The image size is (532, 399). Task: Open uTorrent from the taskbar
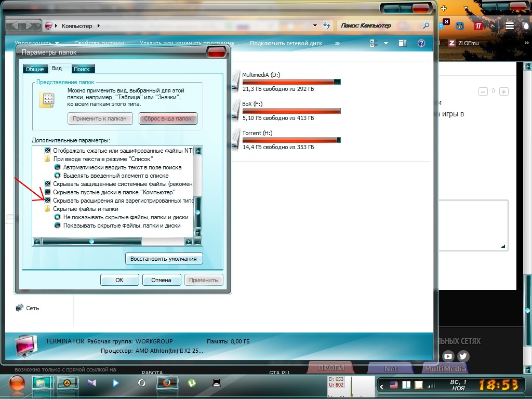coord(192,383)
